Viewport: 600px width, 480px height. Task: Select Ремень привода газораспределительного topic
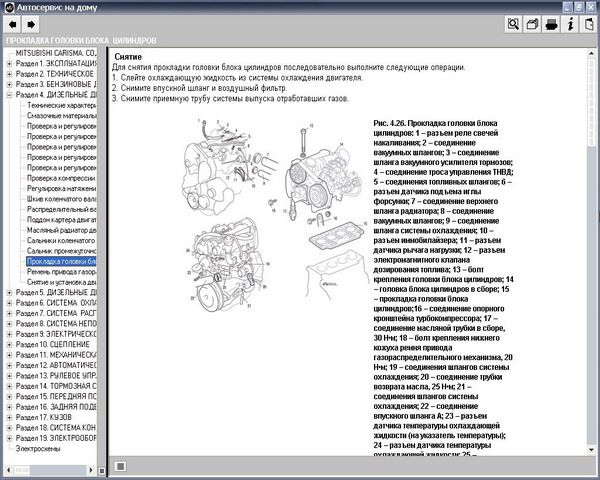(60, 271)
